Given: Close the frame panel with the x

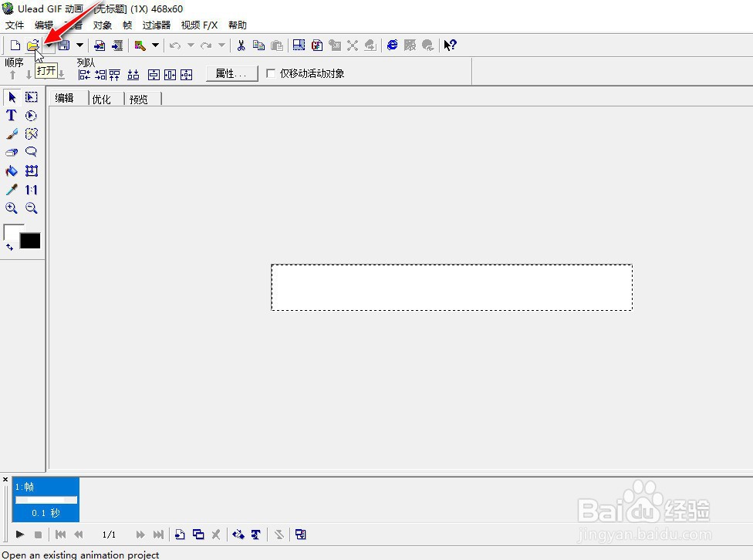Looking at the screenshot, I should pyautogui.click(x=5, y=479).
